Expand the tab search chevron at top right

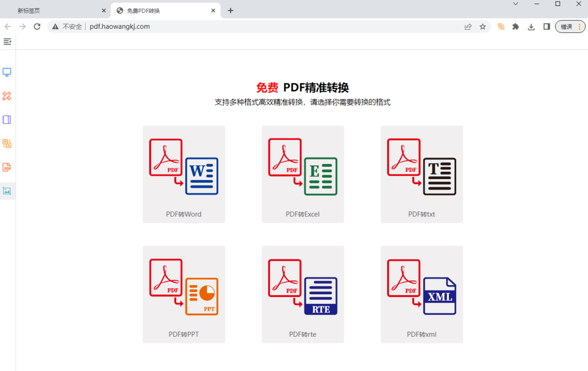(515, 4)
